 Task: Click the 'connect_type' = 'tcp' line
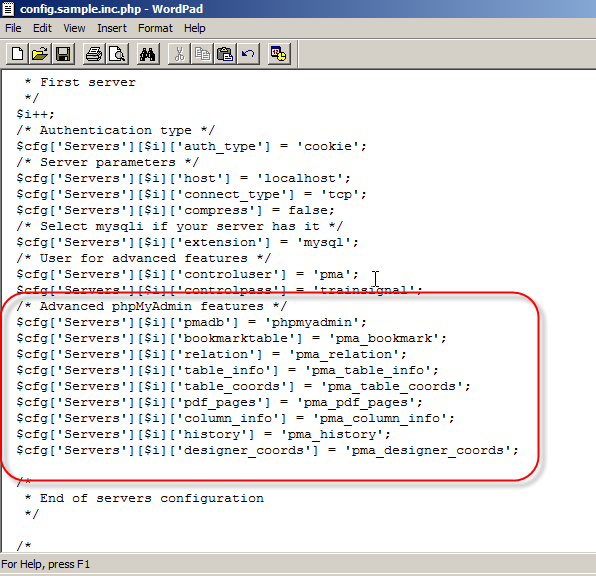click(192, 194)
